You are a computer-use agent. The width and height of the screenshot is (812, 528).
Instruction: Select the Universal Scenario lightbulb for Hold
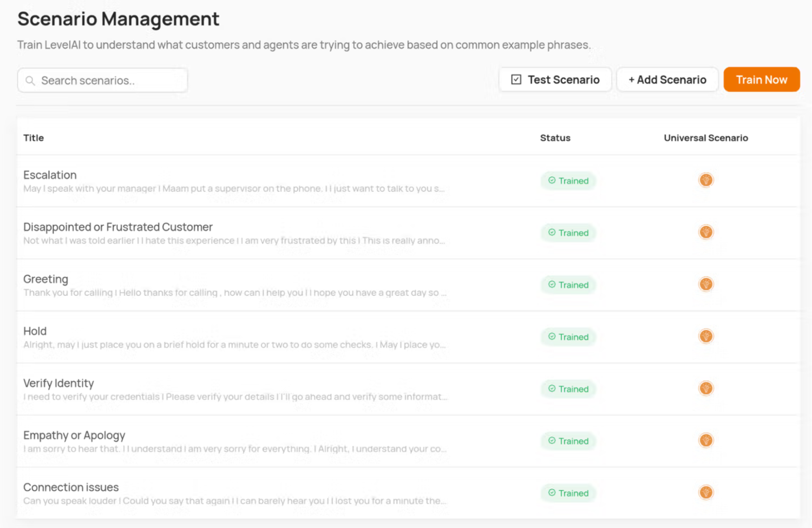point(706,336)
